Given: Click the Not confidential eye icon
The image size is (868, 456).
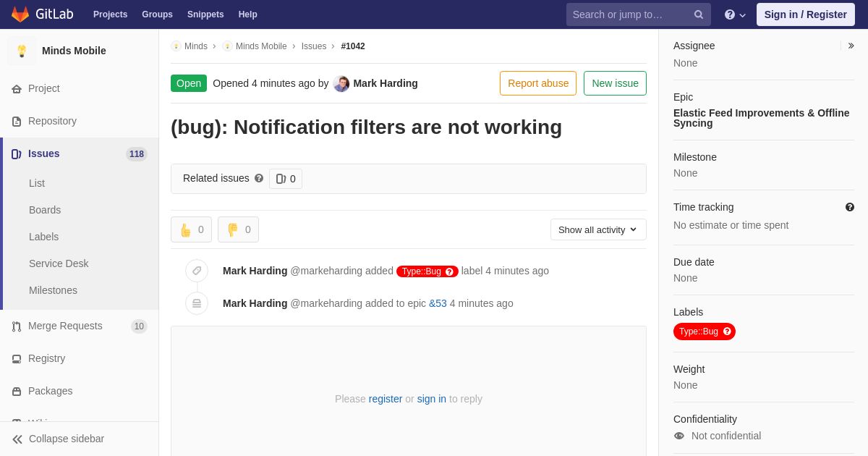Looking at the screenshot, I should [679, 436].
